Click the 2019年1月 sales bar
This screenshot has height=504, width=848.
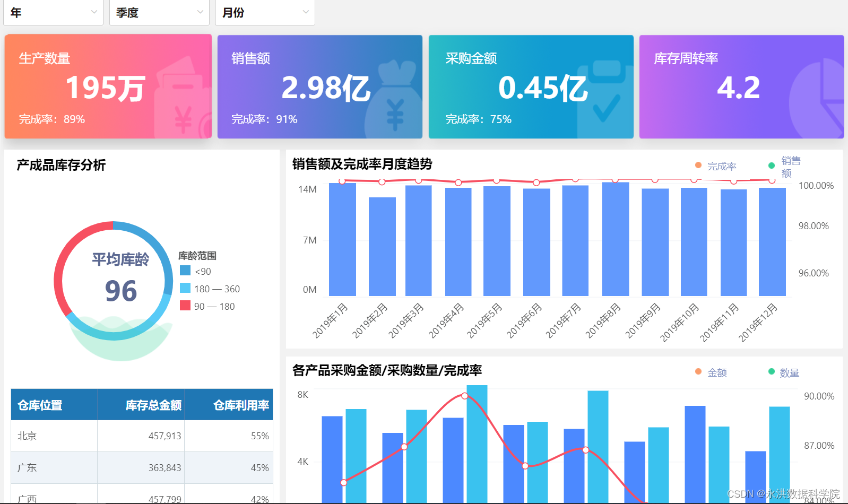coord(342,239)
